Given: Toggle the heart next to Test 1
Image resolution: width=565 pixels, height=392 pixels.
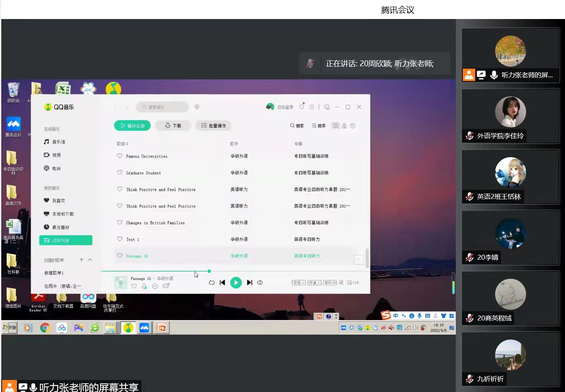Looking at the screenshot, I should [120, 239].
